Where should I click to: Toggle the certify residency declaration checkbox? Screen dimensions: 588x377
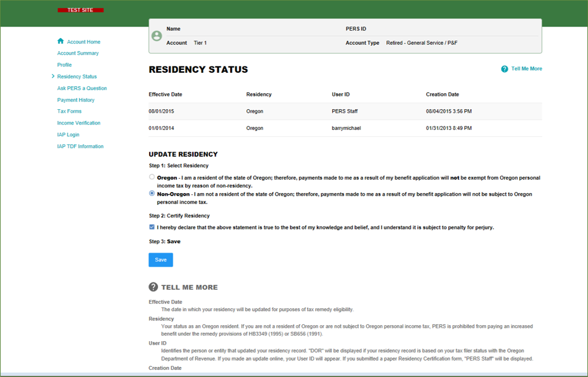(x=151, y=227)
